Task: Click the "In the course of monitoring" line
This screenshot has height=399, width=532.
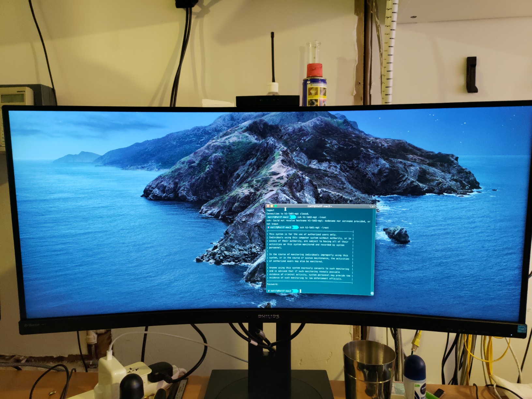Action: tap(308, 255)
